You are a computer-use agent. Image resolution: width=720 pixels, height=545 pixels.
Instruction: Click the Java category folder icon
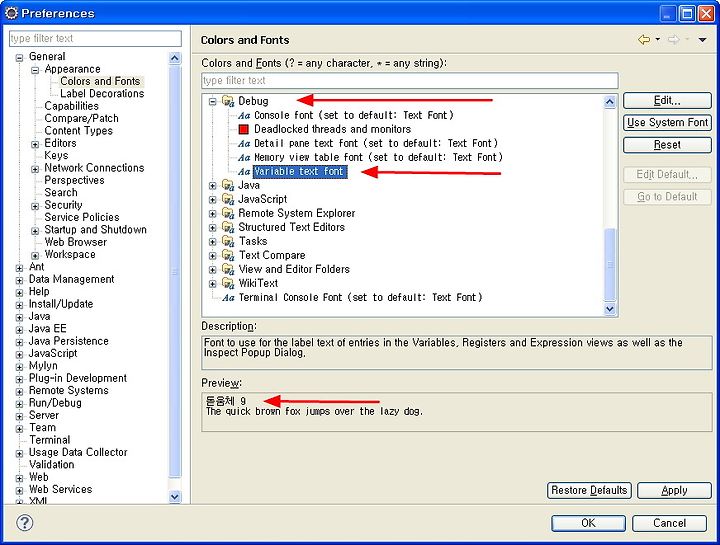pyautogui.click(x=228, y=185)
